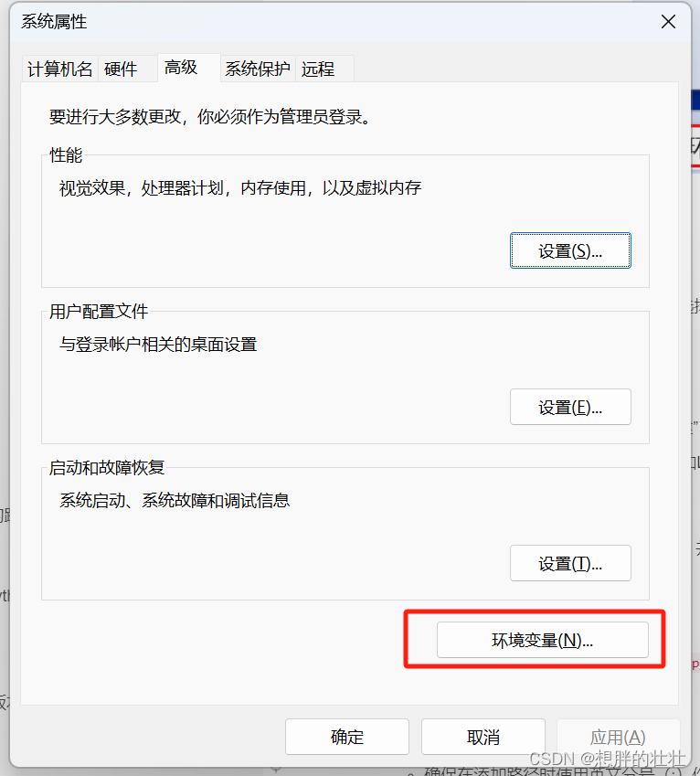Open performance settings with 设置(S)
Screen dimensions: 700x776
(570, 250)
